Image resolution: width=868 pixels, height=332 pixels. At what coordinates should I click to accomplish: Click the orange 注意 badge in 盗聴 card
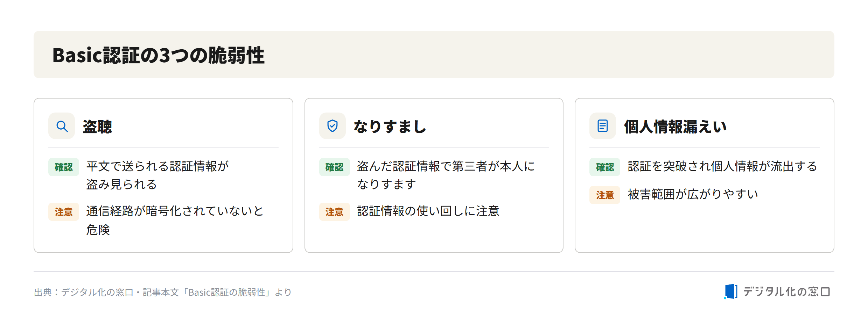64,212
